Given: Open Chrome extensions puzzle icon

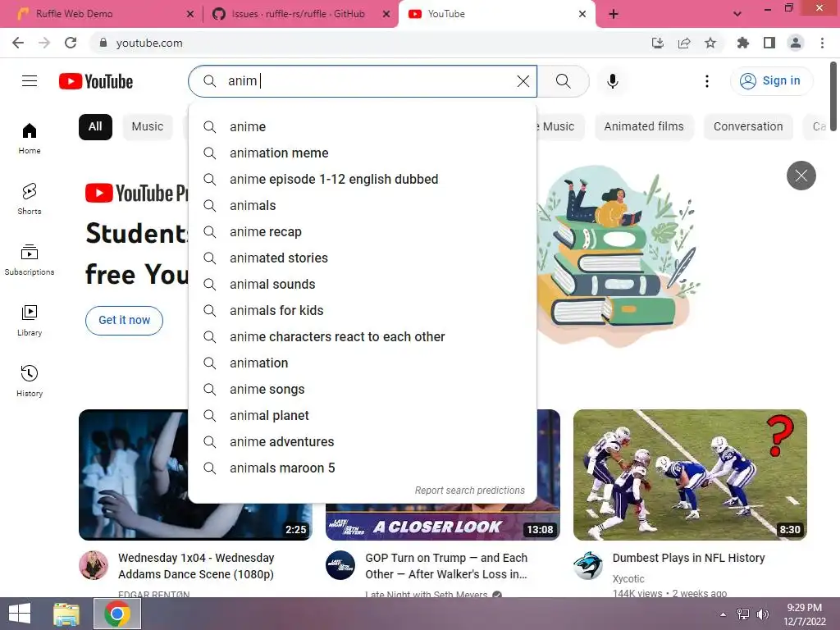Looking at the screenshot, I should coord(743,43).
